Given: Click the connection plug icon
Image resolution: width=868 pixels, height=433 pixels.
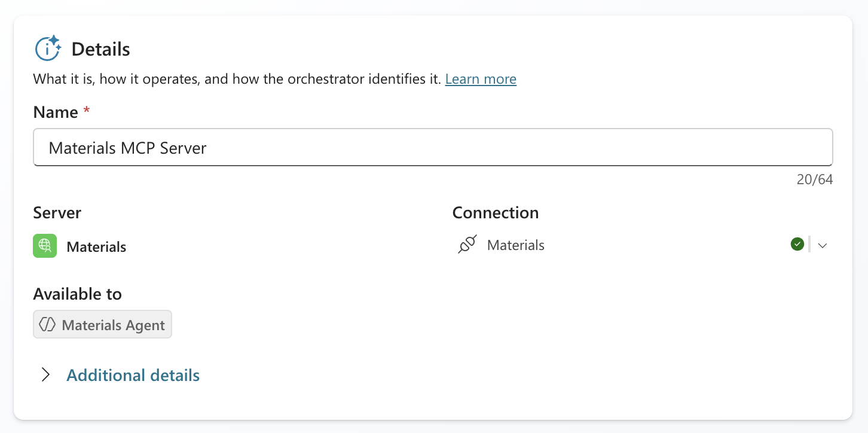Looking at the screenshot, I should point(467,245).
